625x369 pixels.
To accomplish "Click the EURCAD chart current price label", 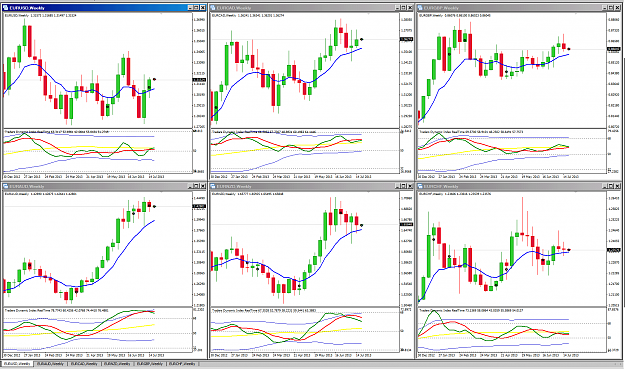I will (406, 39).
